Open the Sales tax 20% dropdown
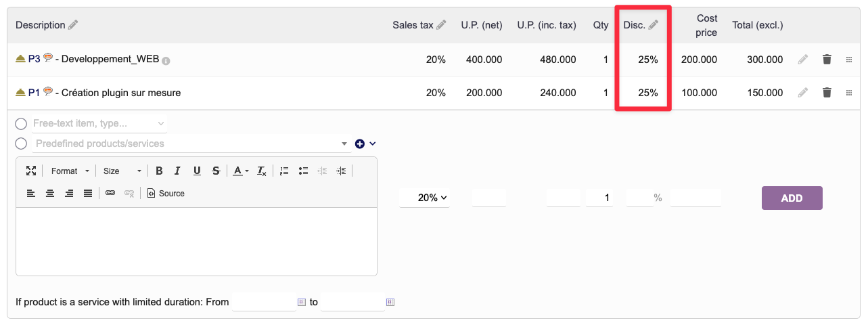Image resolution: width=868 pixels, height=327 pixels. pos(425,198)
